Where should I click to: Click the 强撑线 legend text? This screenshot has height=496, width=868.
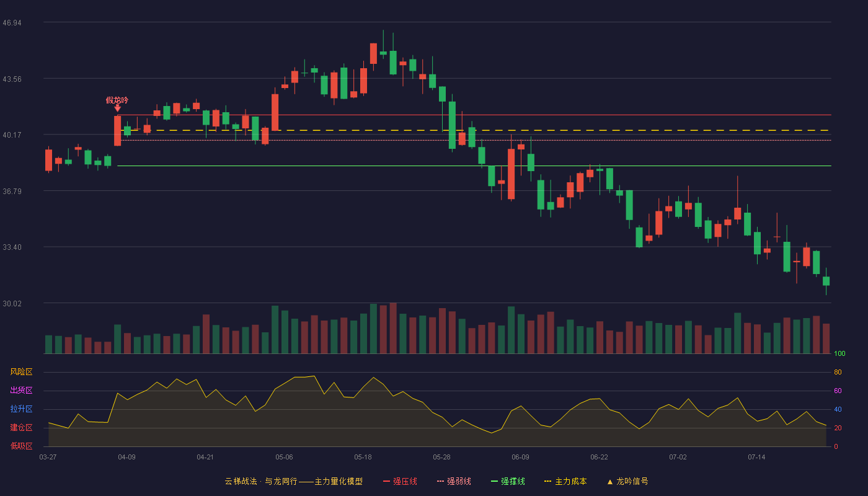click(513, 481)
